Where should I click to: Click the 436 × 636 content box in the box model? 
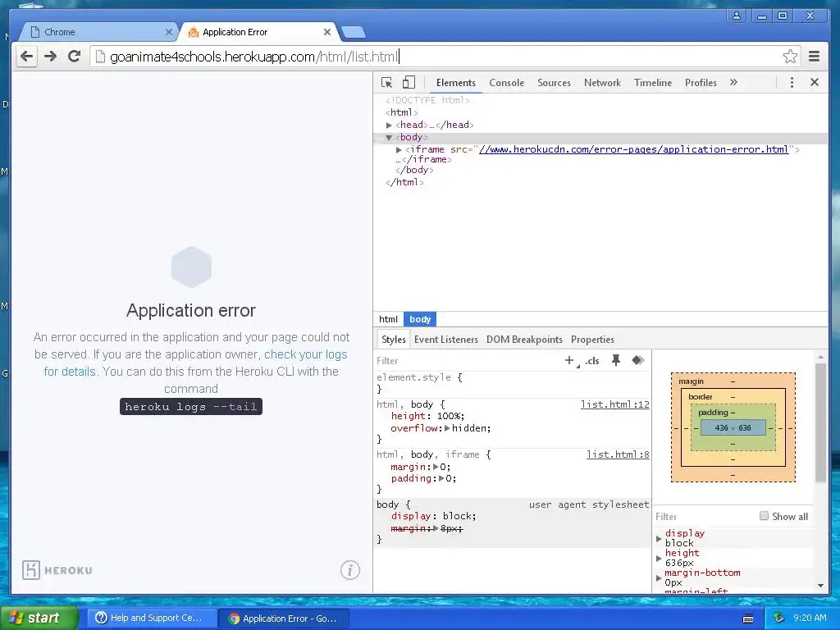click(x=733, y=427)
